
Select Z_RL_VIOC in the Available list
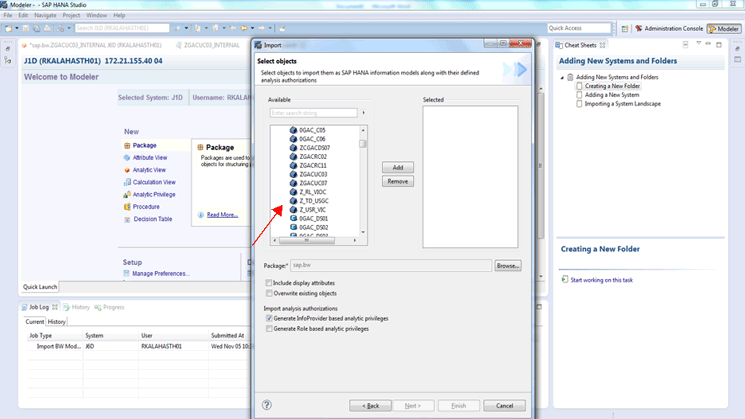coord(308,192)
